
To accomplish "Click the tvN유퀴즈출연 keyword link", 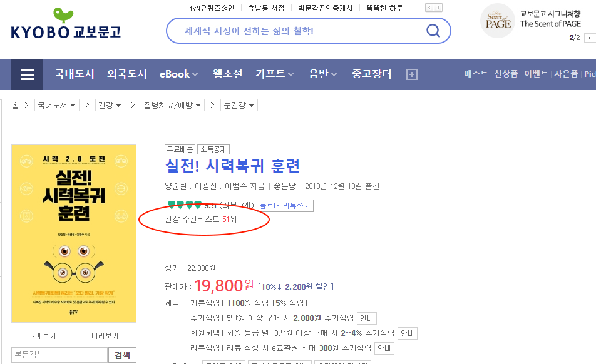I will pos(212,8).
